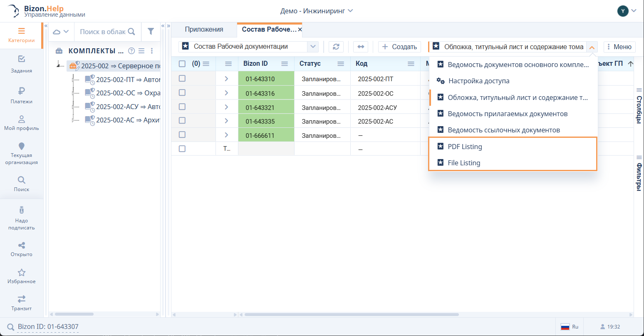Click the Поиск в облаке field
644x336 pixels.
[103, 32]
